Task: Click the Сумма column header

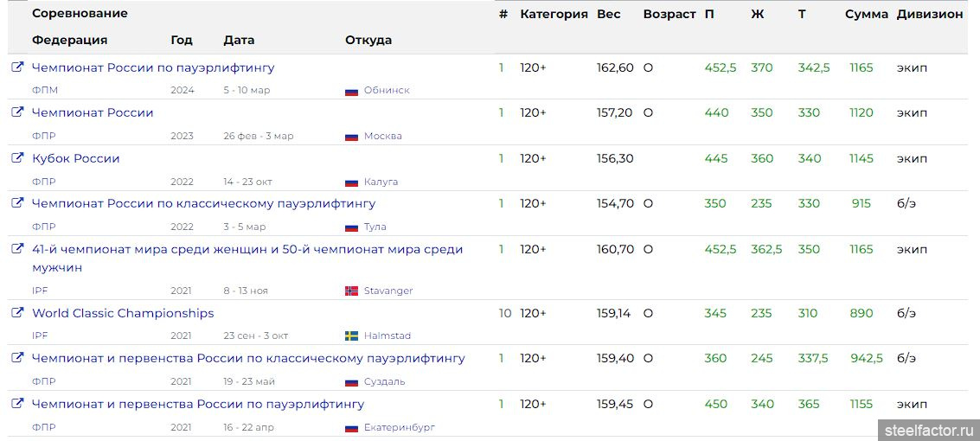Action: tap(866, 15)
